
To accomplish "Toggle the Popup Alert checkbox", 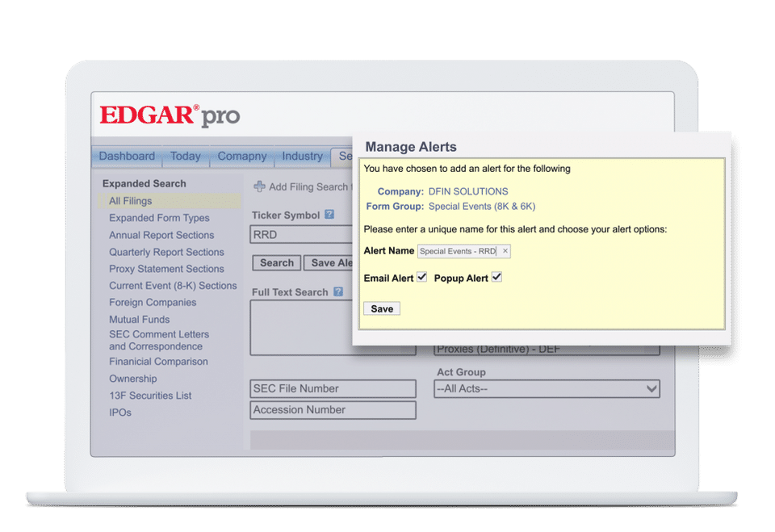I will 496,277.
